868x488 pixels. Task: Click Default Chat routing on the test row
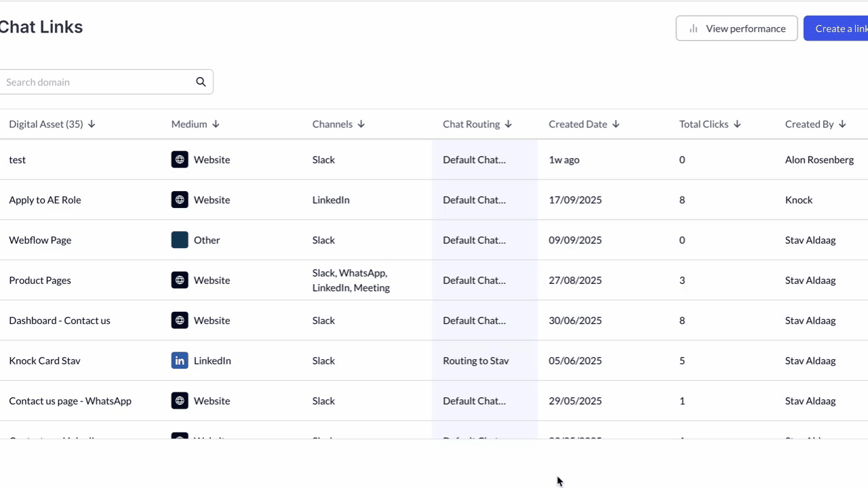click(x=474, y=159)
